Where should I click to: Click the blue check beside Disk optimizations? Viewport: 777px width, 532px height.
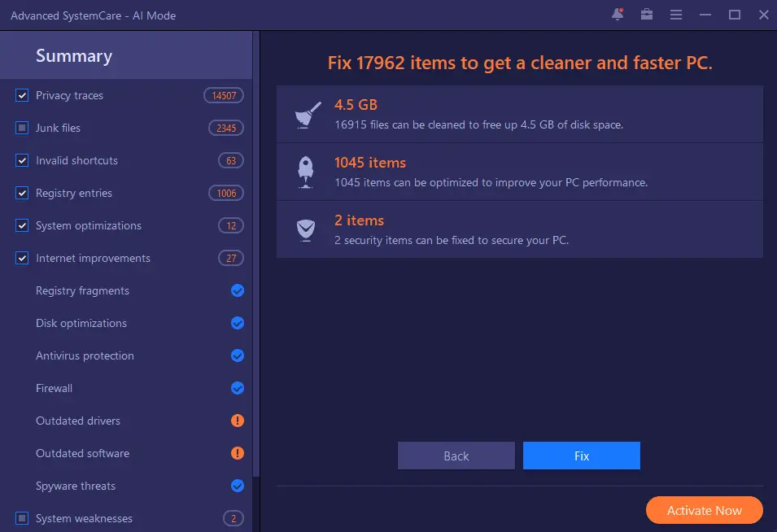(x=238, y=323)
